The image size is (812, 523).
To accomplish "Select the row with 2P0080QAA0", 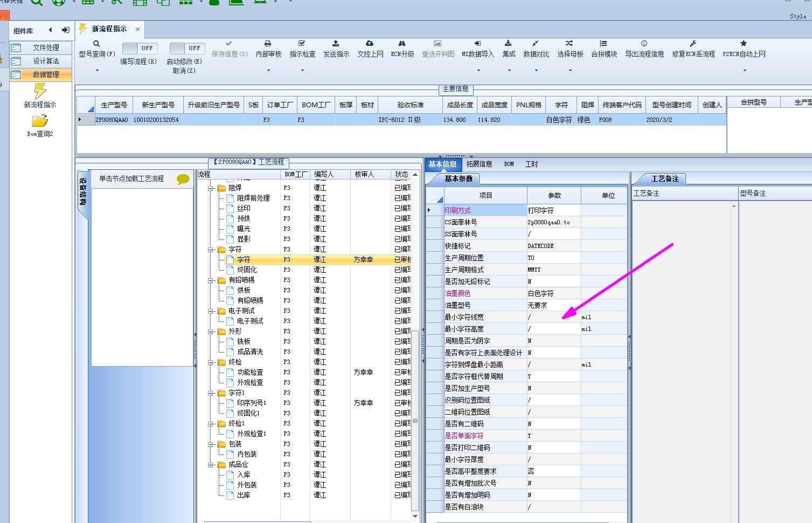I will pos(401,120).
